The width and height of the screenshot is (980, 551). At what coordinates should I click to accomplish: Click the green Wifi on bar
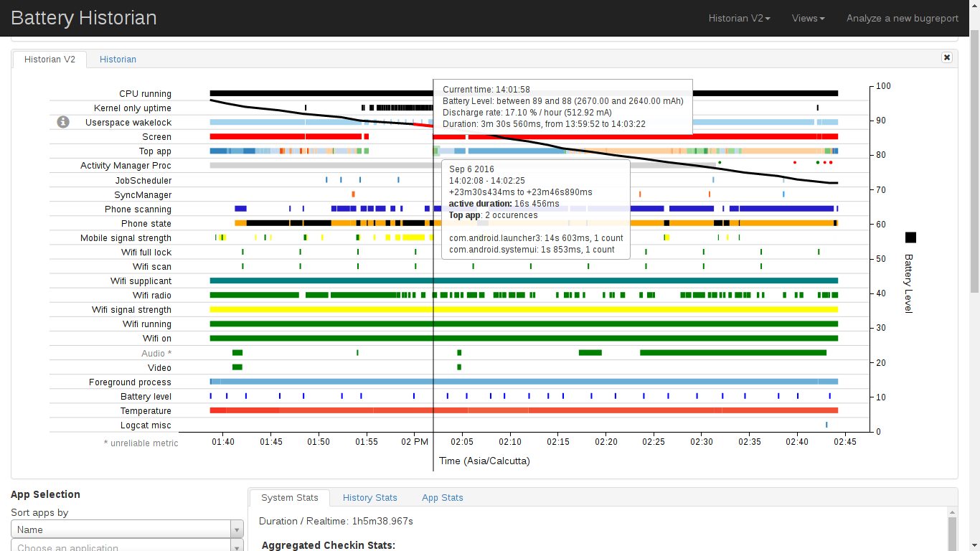pyautogui.click(x=524, y=338)
